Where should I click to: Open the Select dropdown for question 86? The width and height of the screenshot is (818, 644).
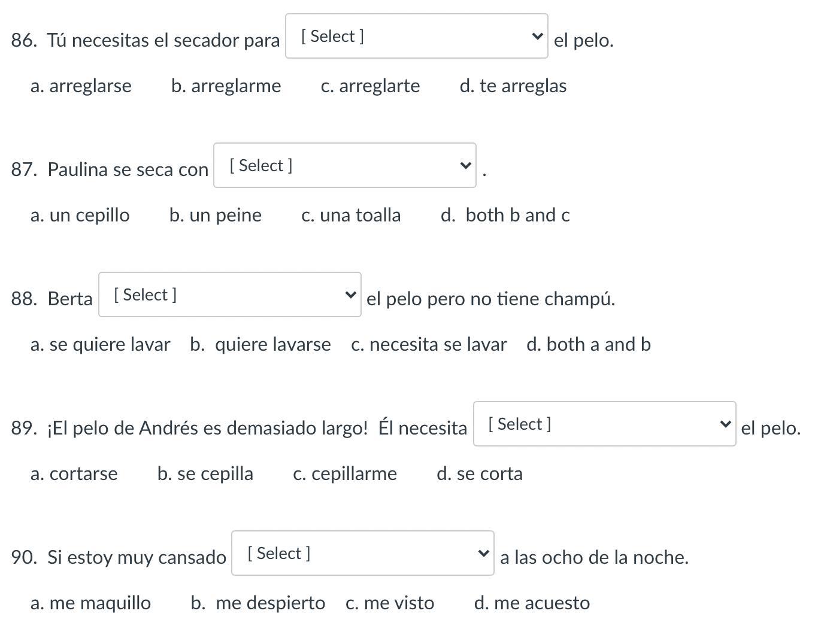tap(416, 37)
